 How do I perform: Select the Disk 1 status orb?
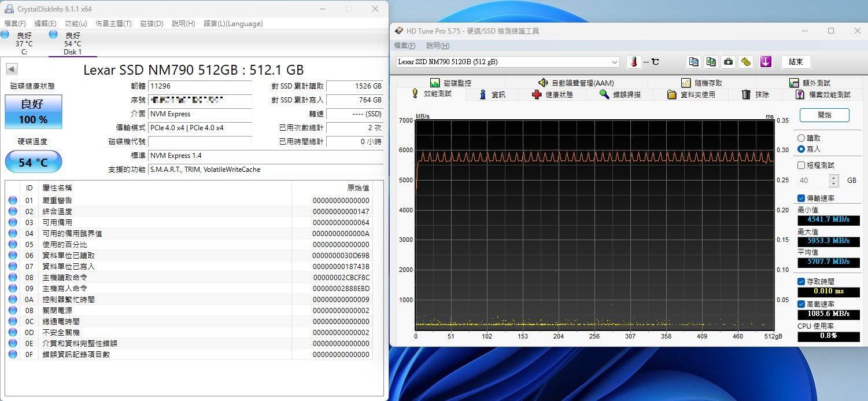click(53, 35)
